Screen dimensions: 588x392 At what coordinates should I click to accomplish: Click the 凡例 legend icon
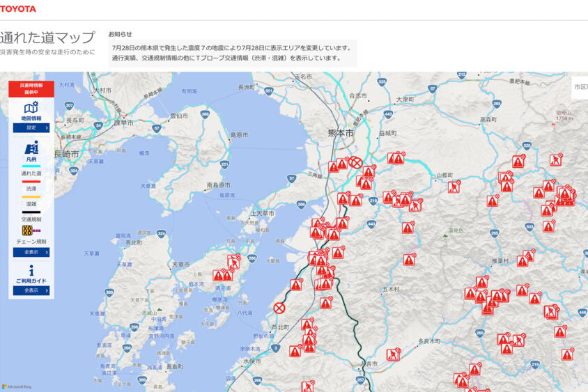click(31, 148)
